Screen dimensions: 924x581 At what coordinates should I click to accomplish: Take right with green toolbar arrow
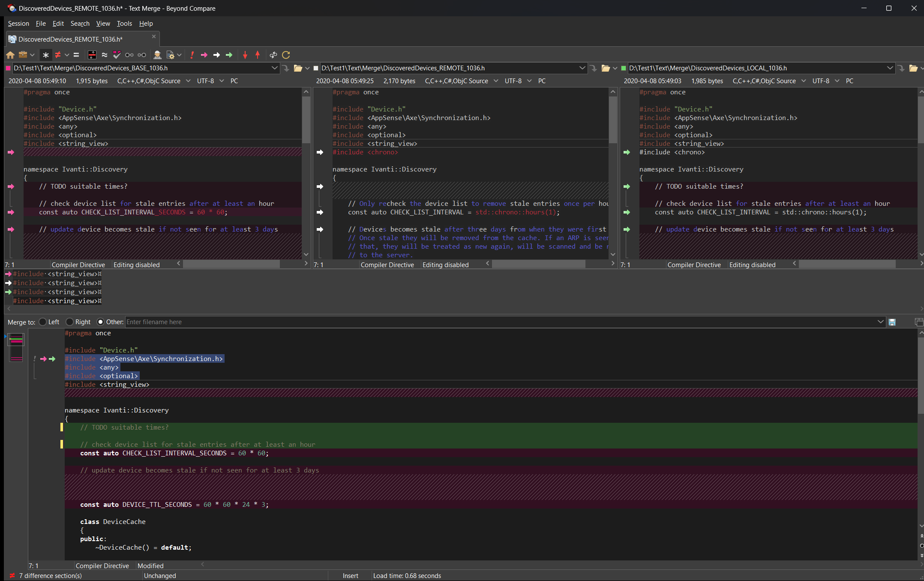(229, 55)
